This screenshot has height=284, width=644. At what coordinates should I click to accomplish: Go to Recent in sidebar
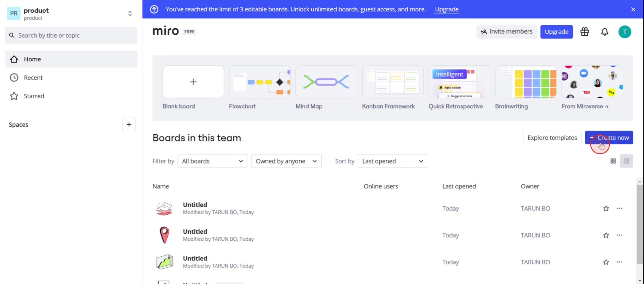pyautogui.click(x=33, y=78)
